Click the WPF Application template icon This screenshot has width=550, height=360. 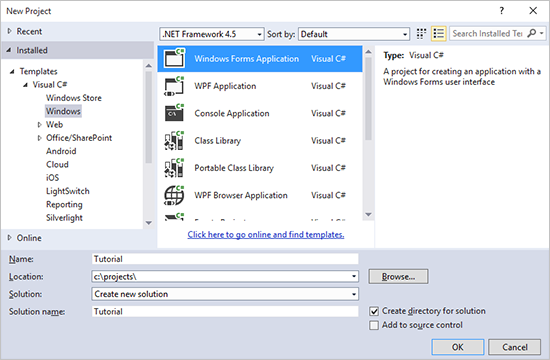click(x=174, y=86)
